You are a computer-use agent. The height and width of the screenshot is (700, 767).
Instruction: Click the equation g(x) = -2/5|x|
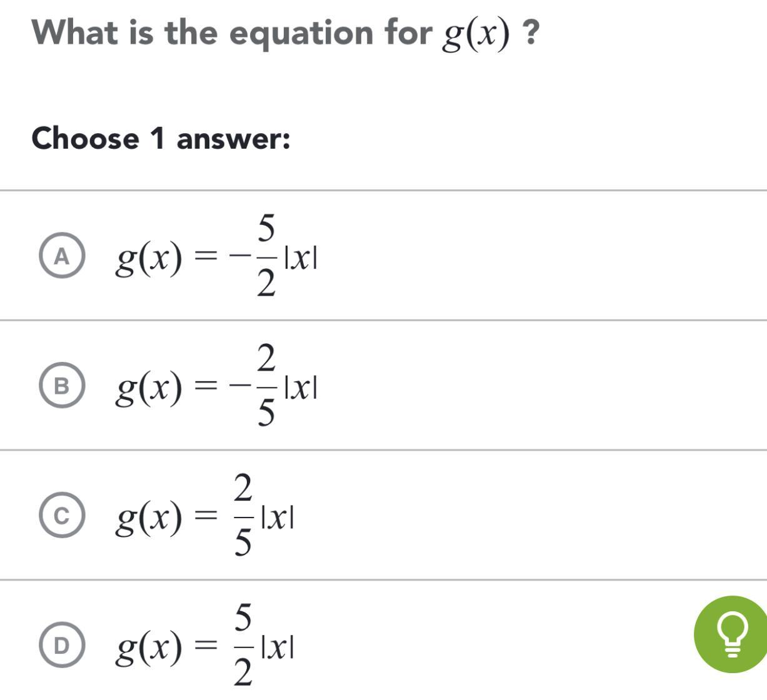(x=216, y=387)
